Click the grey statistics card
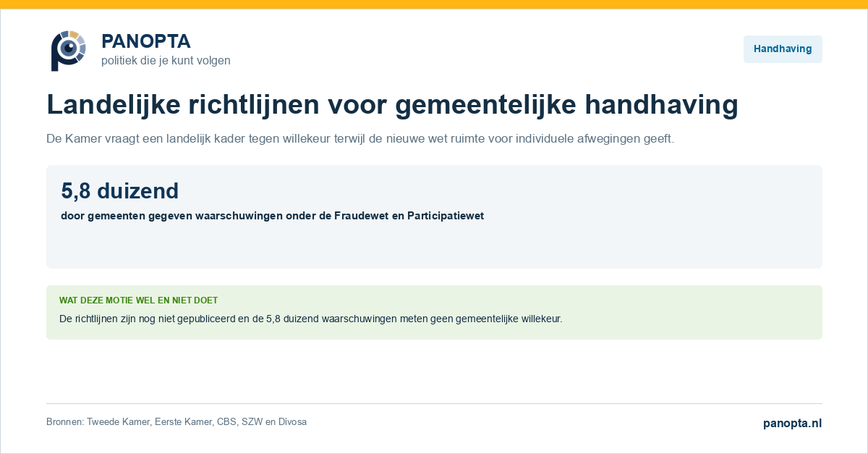Viewport: 868px width, 454px height. [434, 217]
